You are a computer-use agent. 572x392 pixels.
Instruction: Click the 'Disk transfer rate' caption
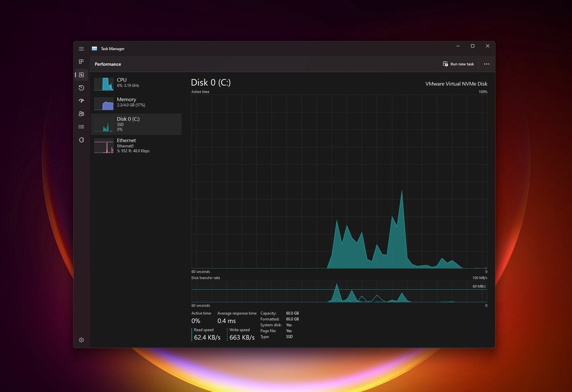coord(206,278)
